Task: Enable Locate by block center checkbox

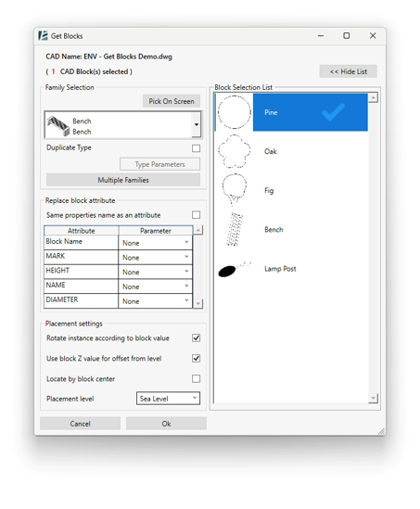Action: pos(196,378)
